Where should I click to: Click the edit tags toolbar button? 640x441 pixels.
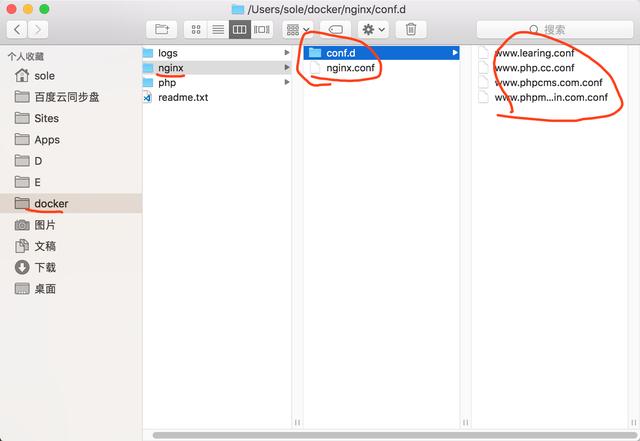tap(335, 29)
